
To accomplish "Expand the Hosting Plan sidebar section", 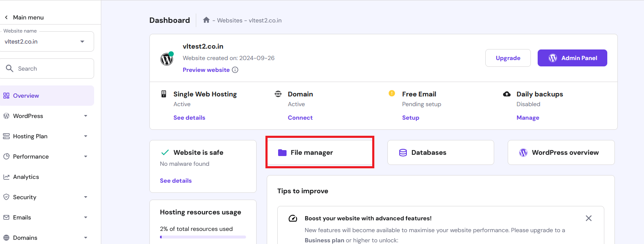I will pos(86,136).
